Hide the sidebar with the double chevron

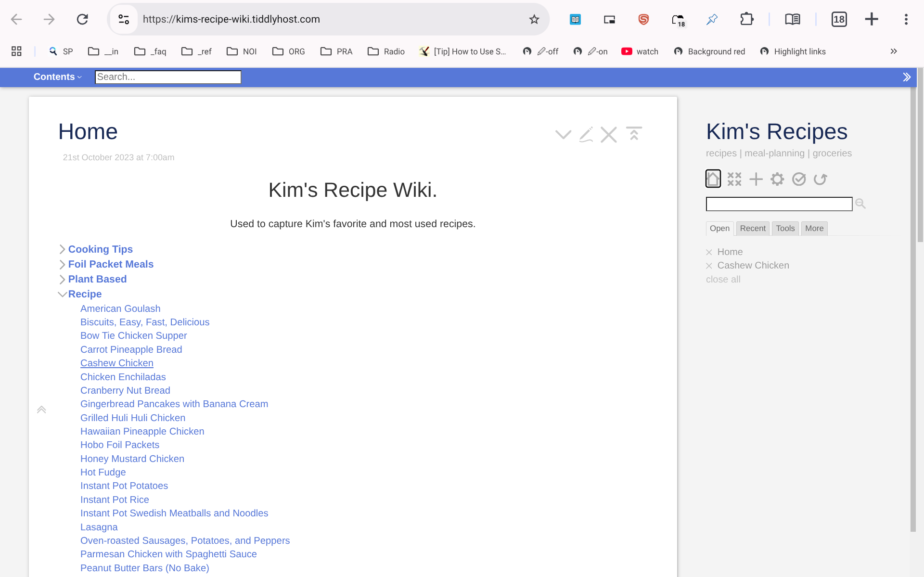pos(907,77)
